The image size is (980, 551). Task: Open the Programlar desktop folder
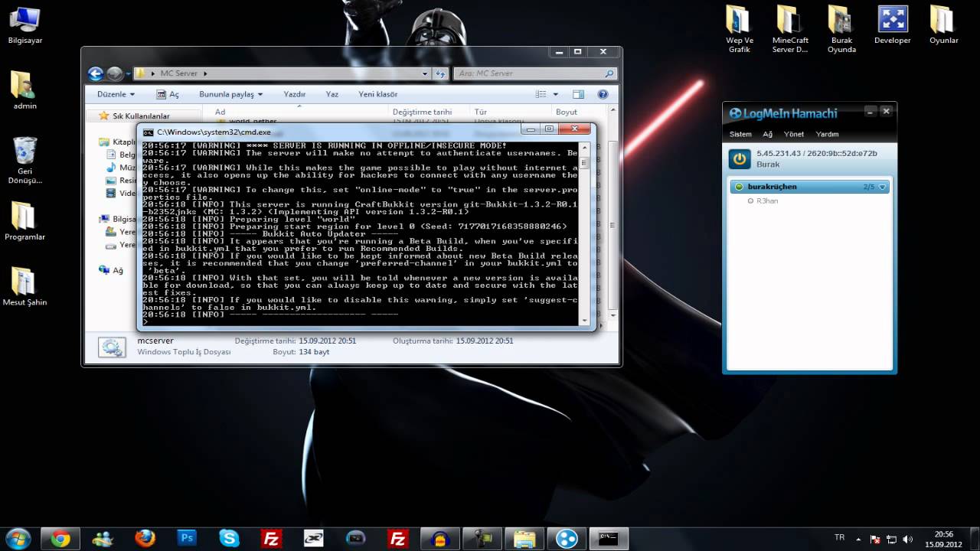coord(24,221)
